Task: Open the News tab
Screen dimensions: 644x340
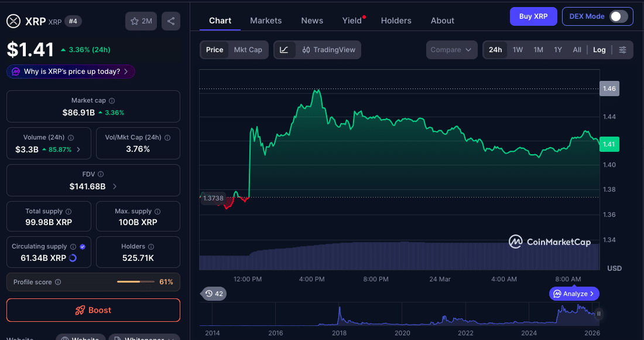Action: (x=312, y=21)
